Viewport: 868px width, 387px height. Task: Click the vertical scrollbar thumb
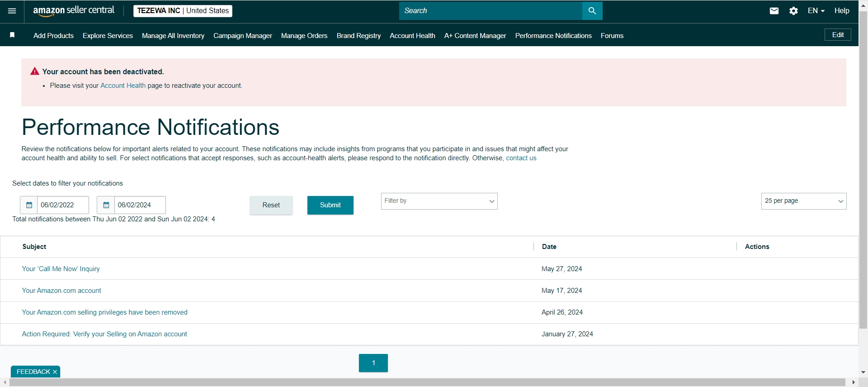(x=863, y=170)
